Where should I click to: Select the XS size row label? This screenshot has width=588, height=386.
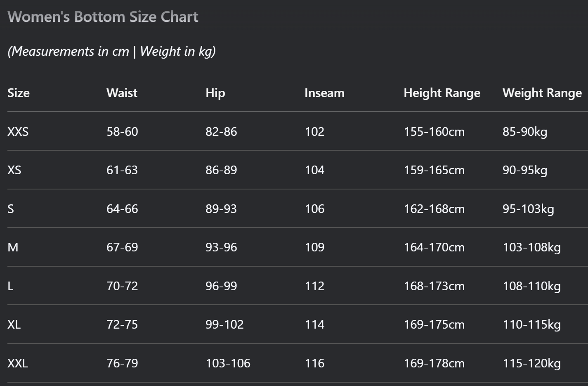click(x=14, y=170)
